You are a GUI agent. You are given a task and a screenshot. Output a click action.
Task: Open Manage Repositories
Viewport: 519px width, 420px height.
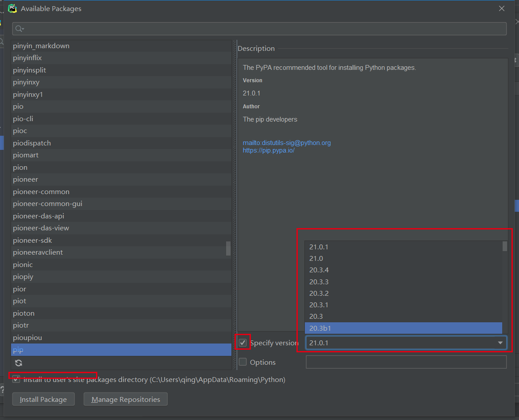pos(125,399)
